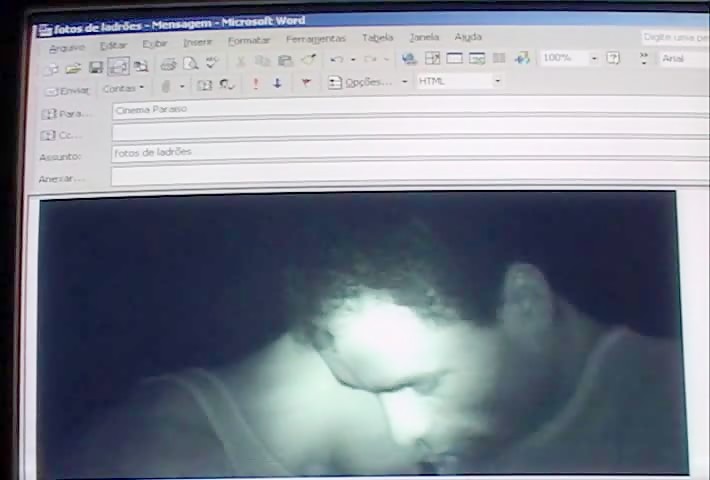The width and height of the screenshot is (710, 480).
Task: Click the Para... recipients button
Action: coord(66,113)
